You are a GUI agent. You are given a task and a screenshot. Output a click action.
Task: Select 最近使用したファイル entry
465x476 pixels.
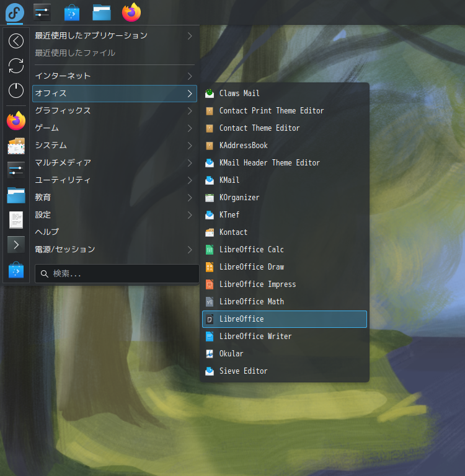[115, 53]
